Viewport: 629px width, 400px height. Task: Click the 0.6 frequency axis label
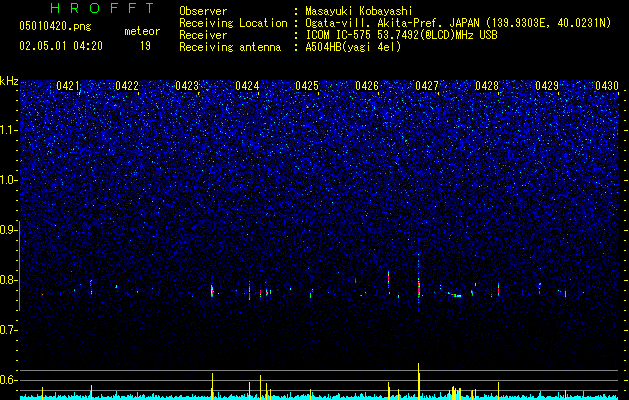pyautogui.click(x=9, y=380)
